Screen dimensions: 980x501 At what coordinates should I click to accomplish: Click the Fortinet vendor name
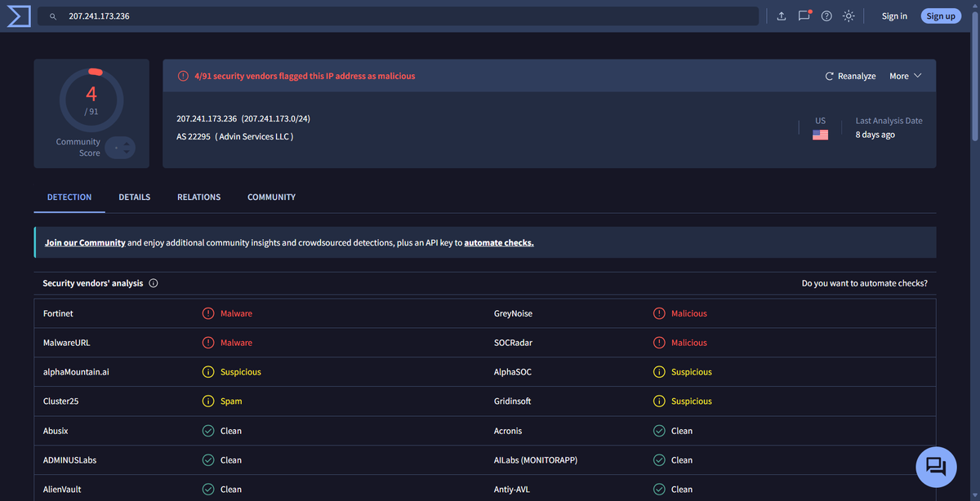tap(58, 313)
